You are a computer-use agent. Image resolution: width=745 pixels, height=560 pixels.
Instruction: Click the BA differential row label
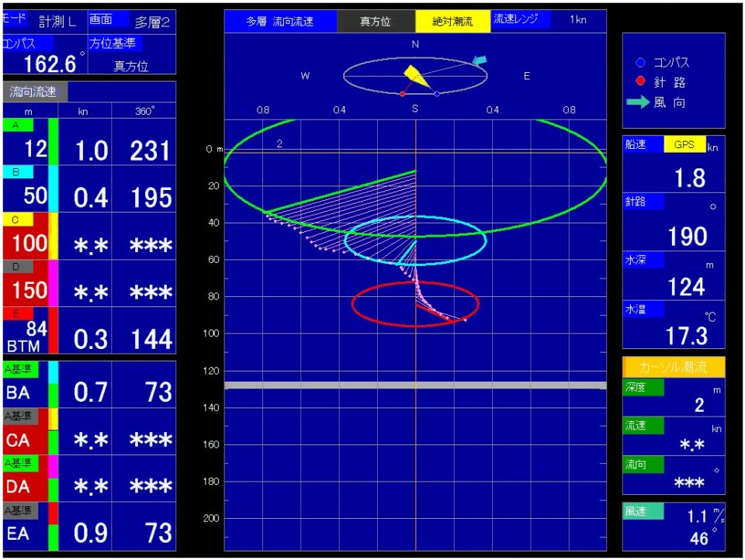click(x=18, y=392)
